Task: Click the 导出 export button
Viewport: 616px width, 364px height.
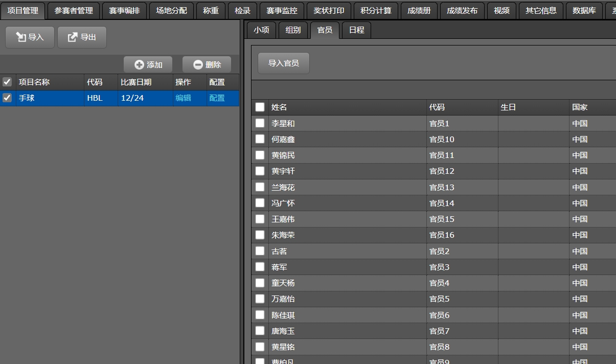Action: pos(82,37)
